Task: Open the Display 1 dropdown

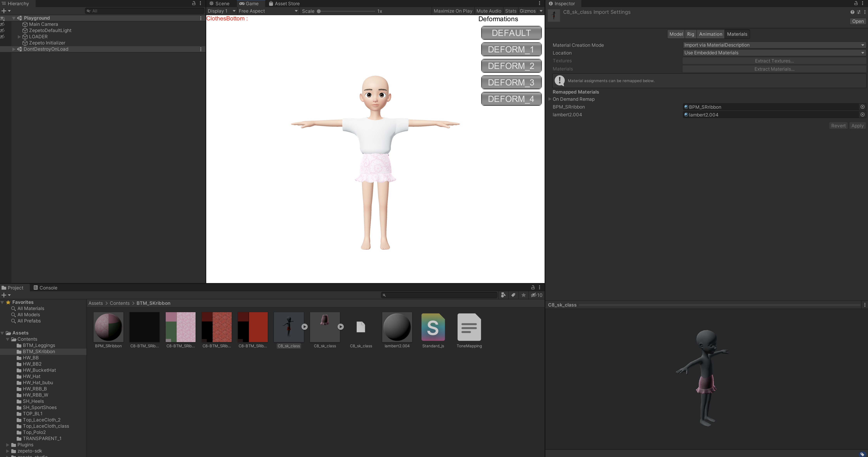Action: pos(221,11)
